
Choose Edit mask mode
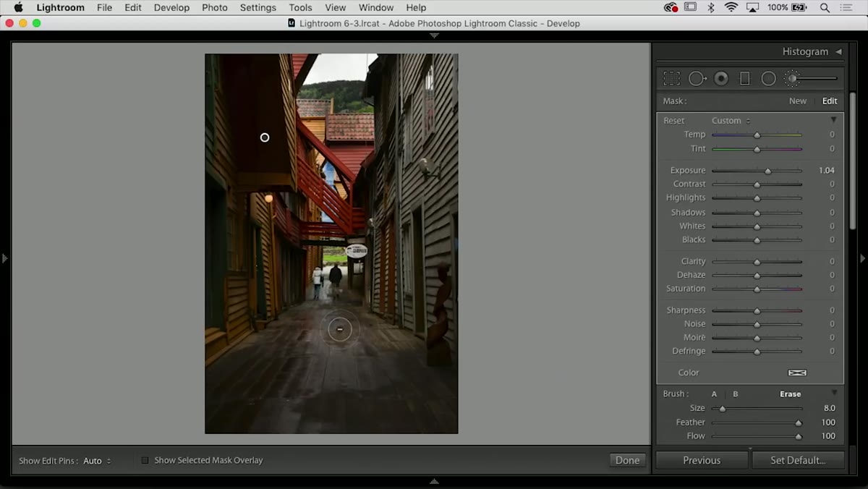(830, 101)
